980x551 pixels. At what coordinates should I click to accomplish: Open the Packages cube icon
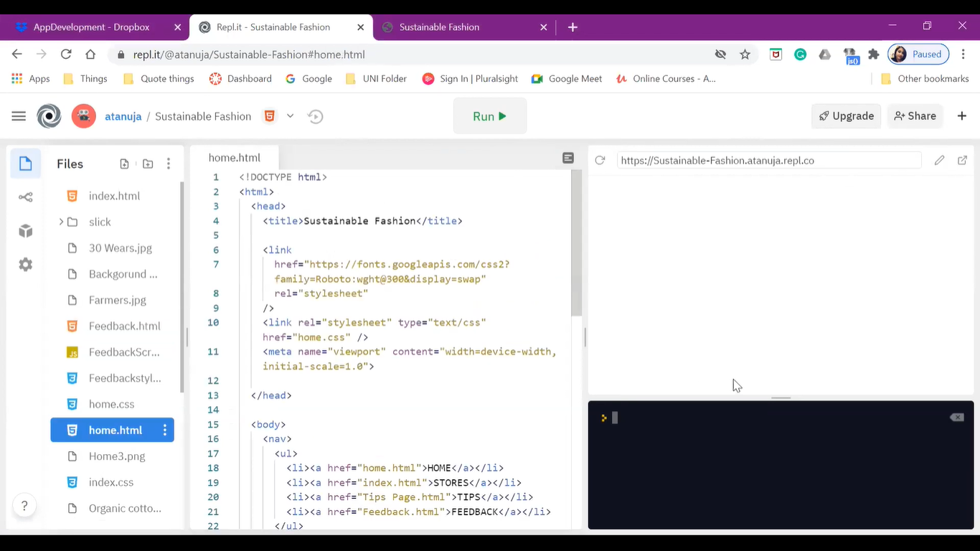(x=26, y=231)
